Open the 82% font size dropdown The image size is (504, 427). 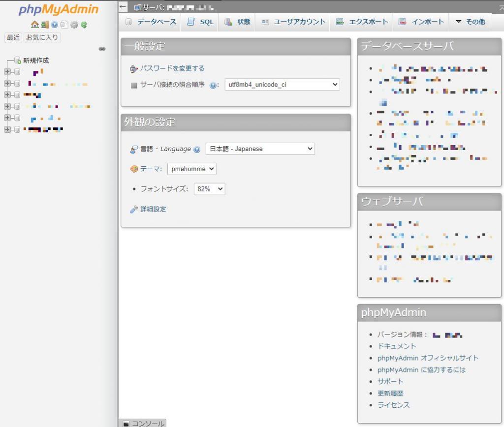[209, 189]
